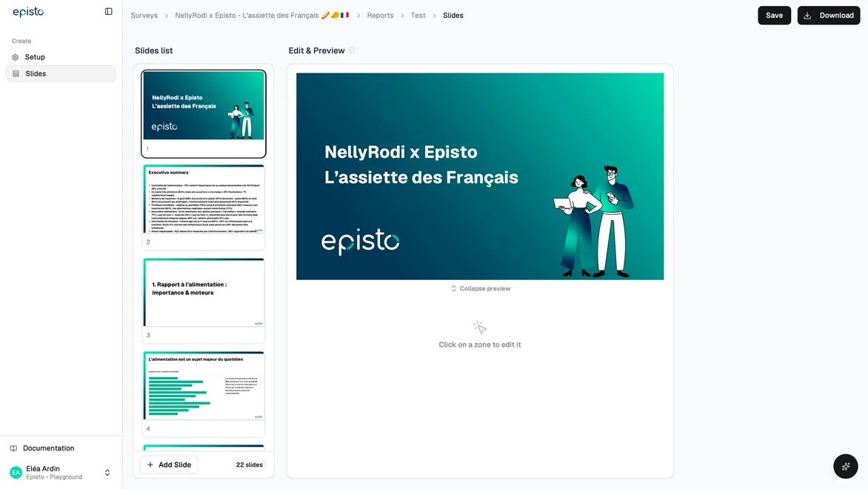Open the NellyRodi x Episto survey breadcrumb
The image size is (868, 489).
[262, 16]
